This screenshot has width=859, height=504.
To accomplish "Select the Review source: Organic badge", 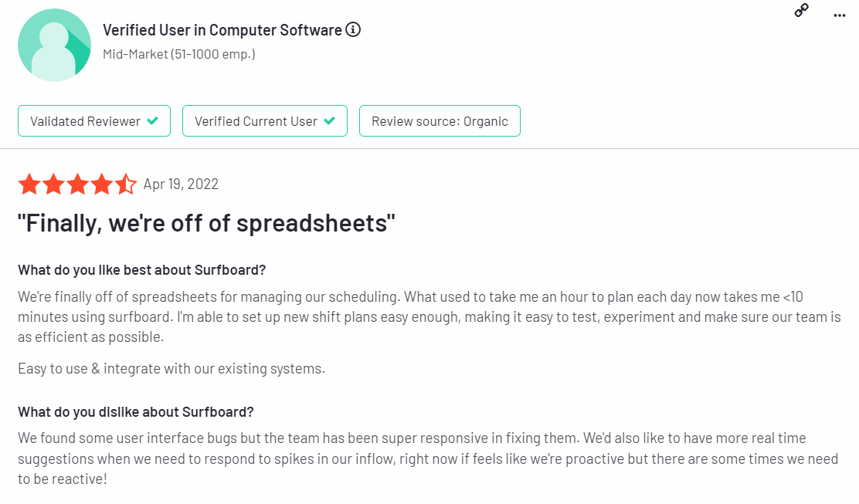I will click(x=440, y=121).
